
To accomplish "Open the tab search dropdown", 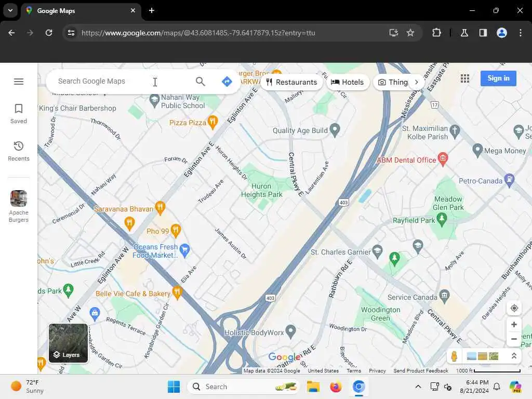I will click(10, 10).
